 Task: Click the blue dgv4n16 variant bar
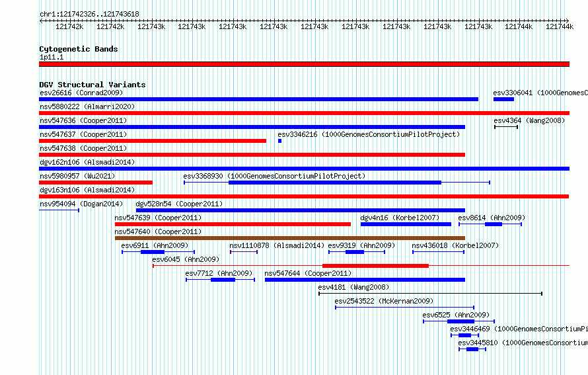tap(406, 224)
